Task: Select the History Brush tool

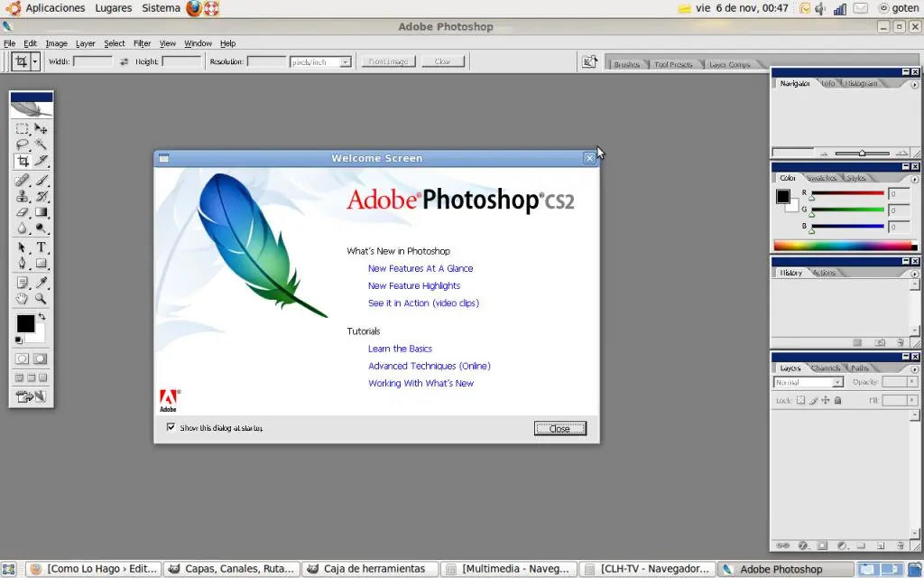Action: [41, 196]
